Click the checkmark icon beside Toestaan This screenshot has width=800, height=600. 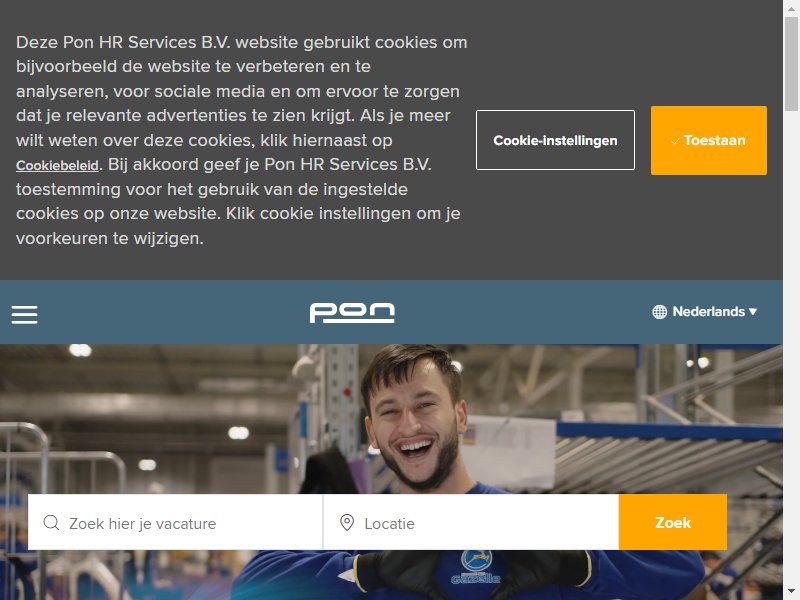(675, 141)
